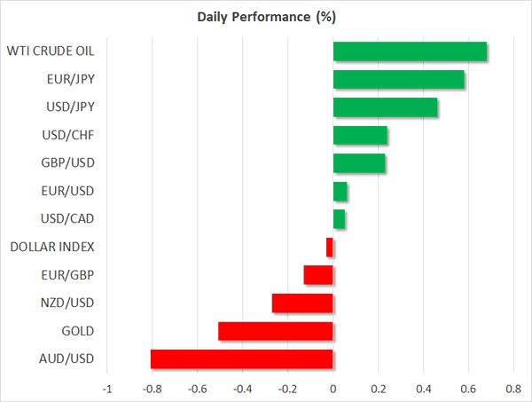532x402 pixels.
Task: Click the tiny red Dollar Index bar
Action: coord(330,247)
